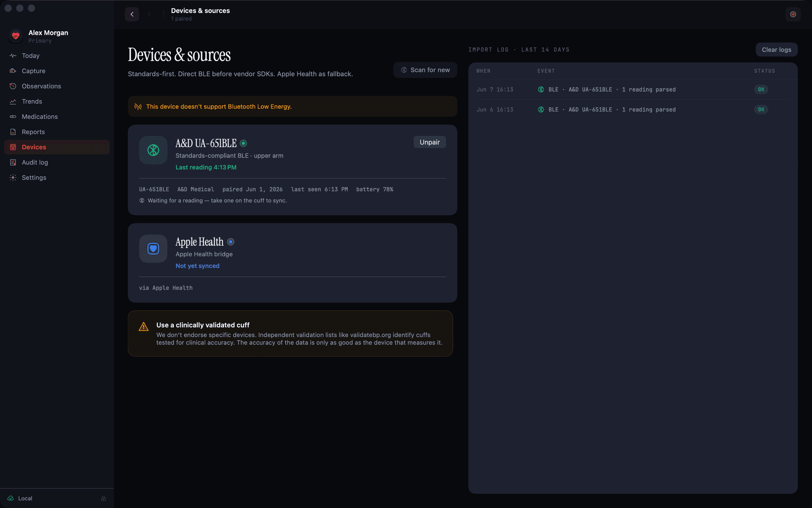Click 'Not yet synced' status text
Screen dimensions: 812x508
(198, 266)
